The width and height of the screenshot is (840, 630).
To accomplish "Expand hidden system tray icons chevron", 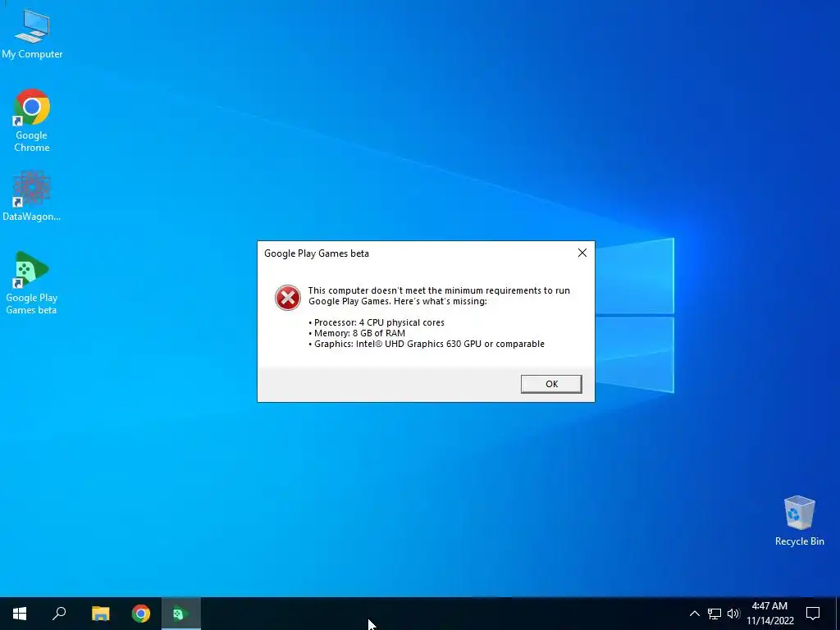I will point(694,614).
